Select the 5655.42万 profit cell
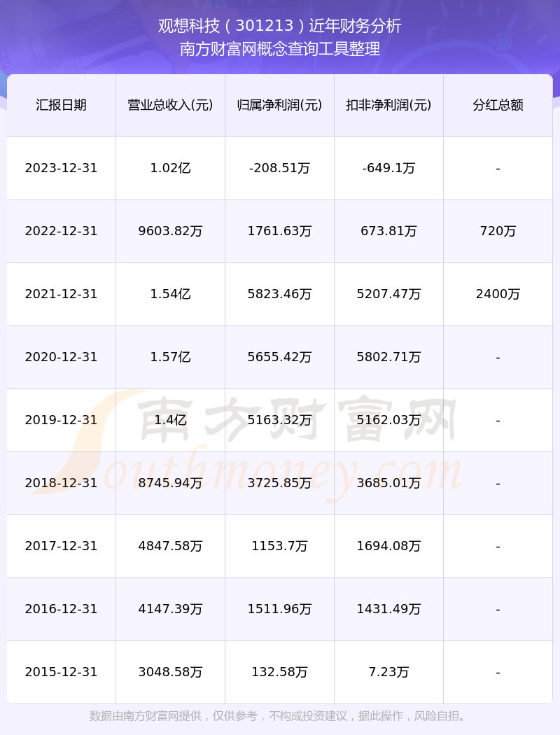Viewport: 560px width, 735px height. [x=280, y=357]
